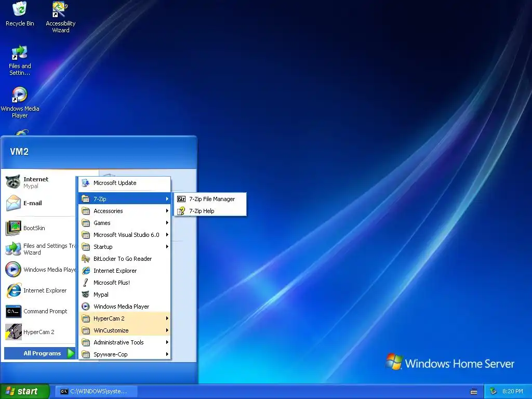
Task: Expand the Startup submenu arrow
Action: coord(167,247)
